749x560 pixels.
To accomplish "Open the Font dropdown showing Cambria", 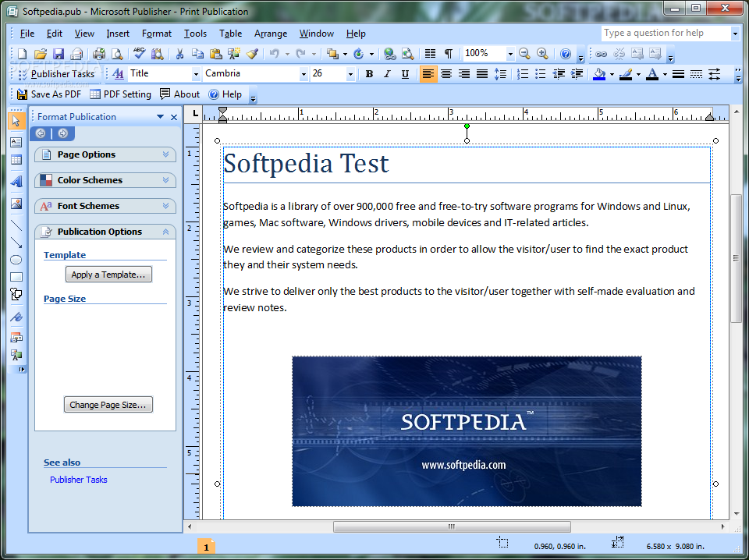I will coord(304,74).
